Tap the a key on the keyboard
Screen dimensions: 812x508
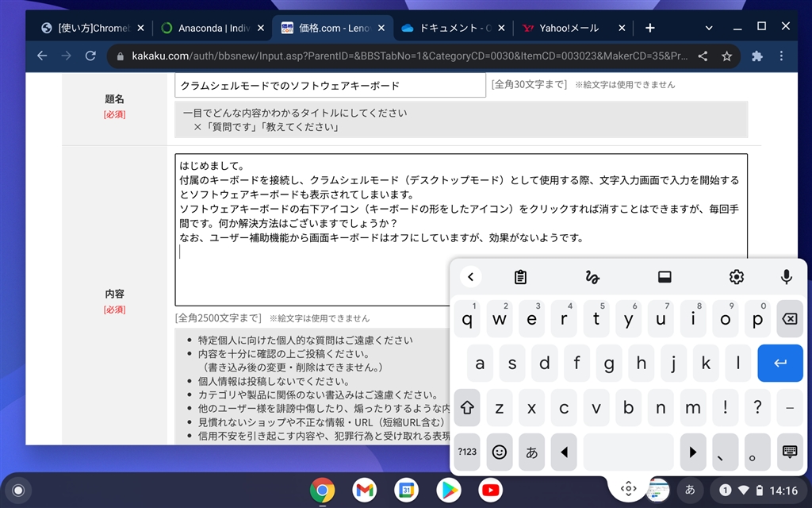(x=480, y=363)
